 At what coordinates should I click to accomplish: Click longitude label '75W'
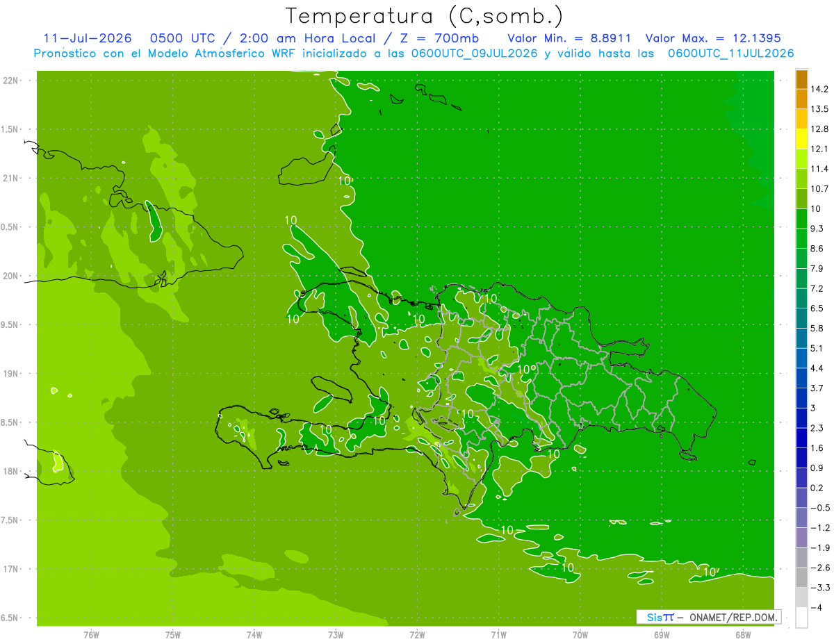click(172, 635)
